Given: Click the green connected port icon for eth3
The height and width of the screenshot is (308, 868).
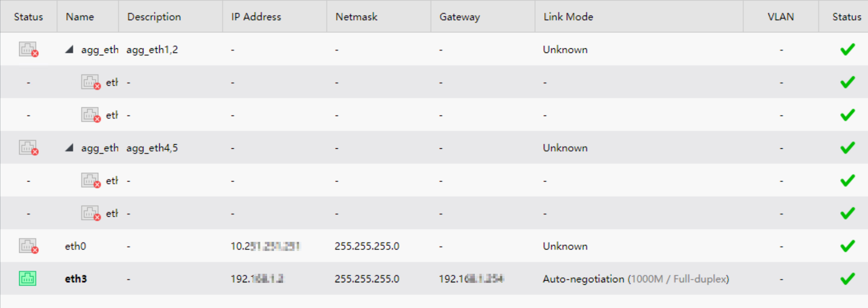Looking at the screenshot, I should (x=27, y=278).
